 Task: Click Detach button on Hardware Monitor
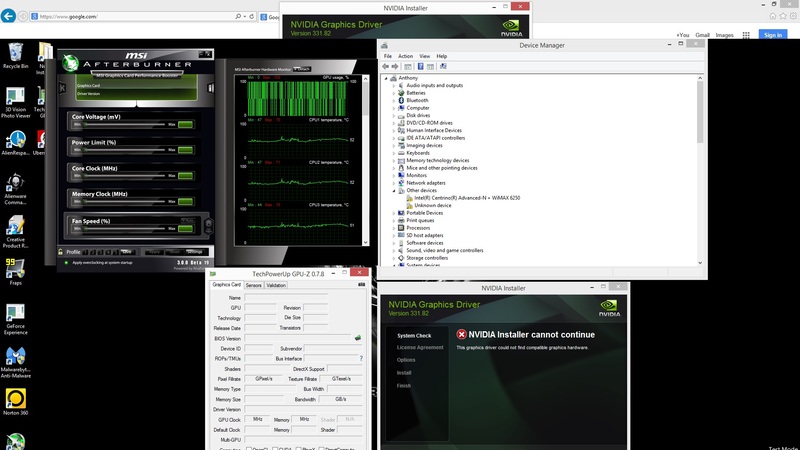302,69
